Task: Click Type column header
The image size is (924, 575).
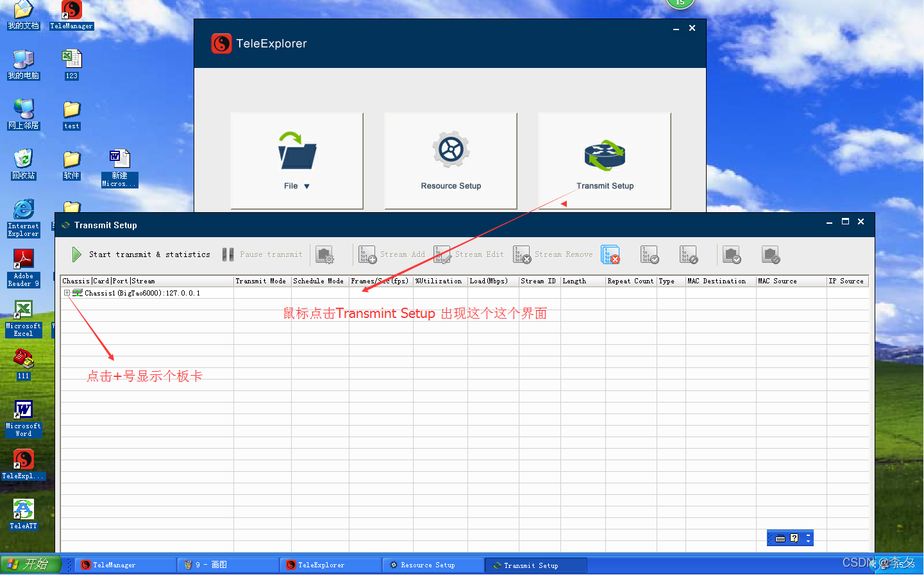Action: [x=671, y=281]
